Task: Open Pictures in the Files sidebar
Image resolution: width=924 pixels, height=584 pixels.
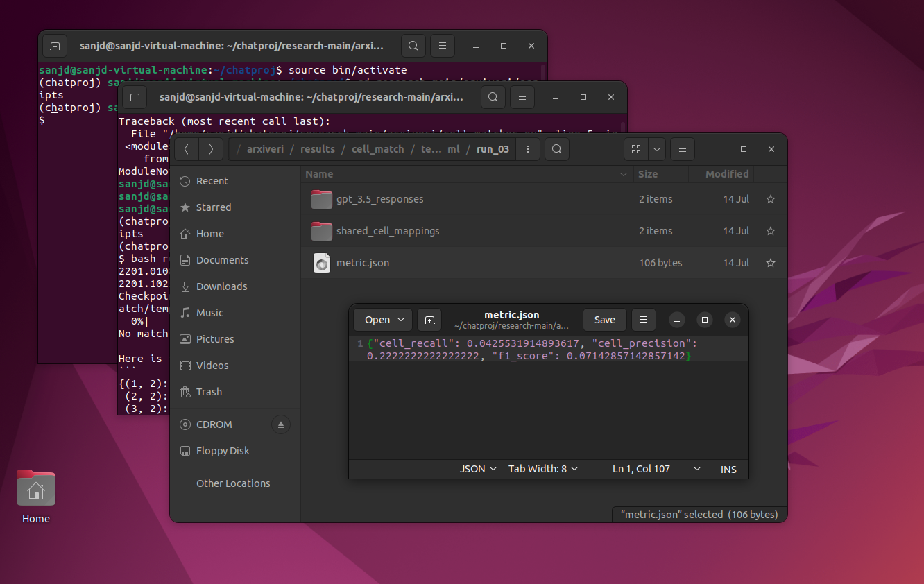Action: 235,339
